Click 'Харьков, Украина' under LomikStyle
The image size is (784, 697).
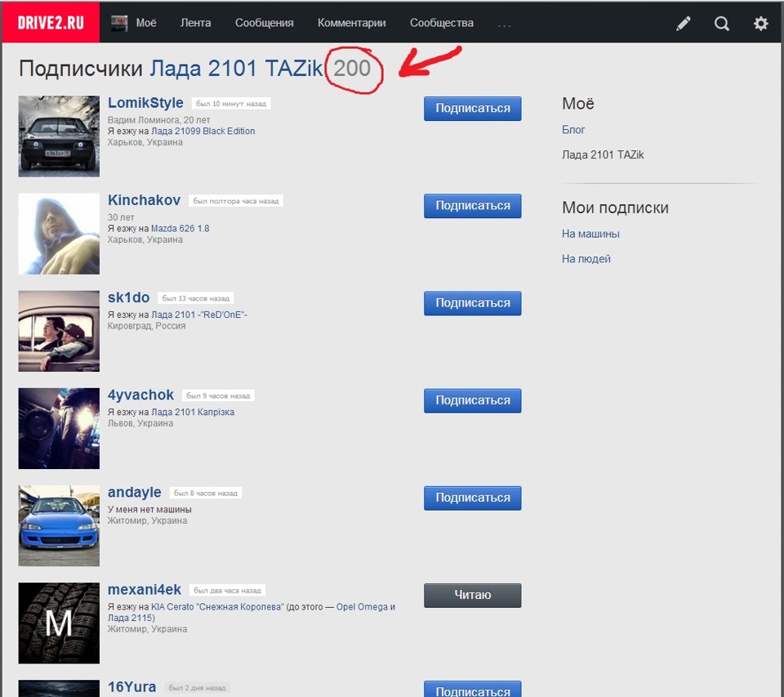pyautogui.click(x=145, y=142)
